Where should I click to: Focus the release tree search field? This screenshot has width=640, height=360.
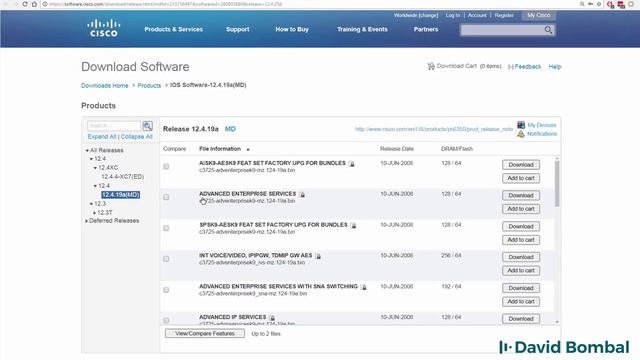[114, 126]
